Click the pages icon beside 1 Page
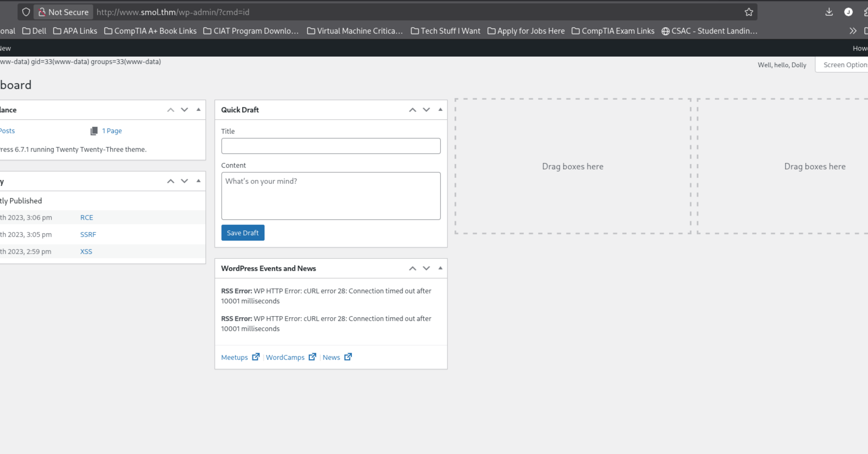Viewport: 868px width, 454px height. click(x=94, y=131)
